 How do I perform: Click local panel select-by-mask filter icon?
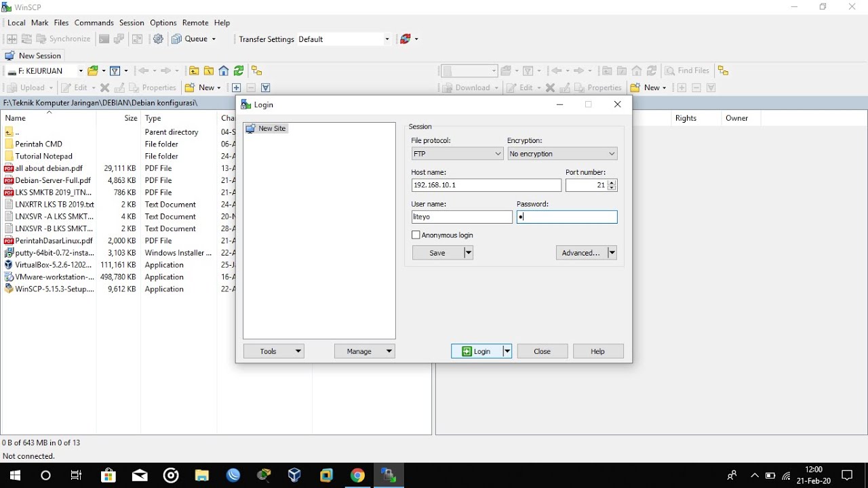pos(266,87)
